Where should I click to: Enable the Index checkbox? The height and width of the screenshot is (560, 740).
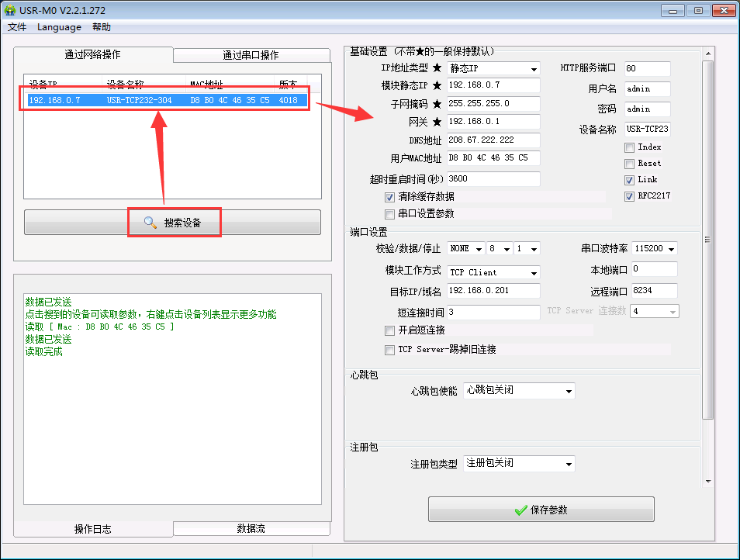pyautogui.click(x=630, y=147)
